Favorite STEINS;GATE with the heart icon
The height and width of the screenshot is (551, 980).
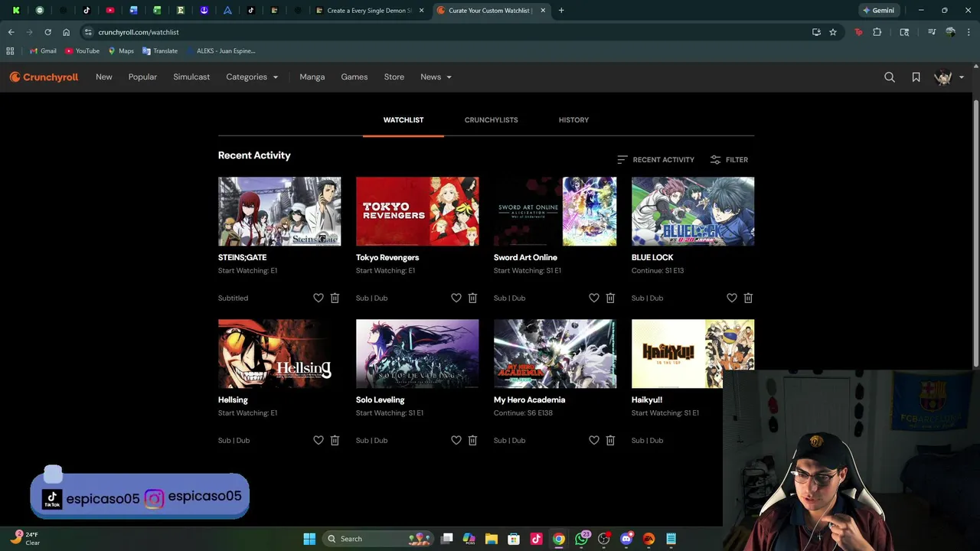[318, 298]
